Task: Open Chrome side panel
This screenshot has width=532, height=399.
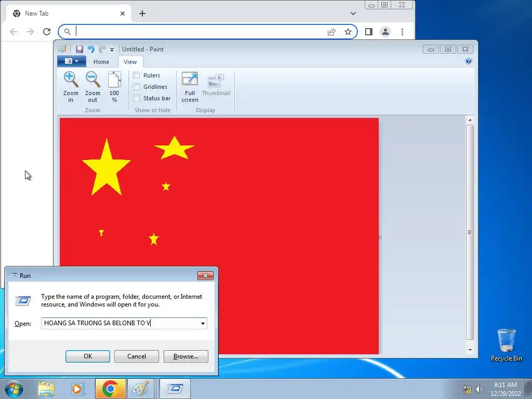Action: (369, 32)
